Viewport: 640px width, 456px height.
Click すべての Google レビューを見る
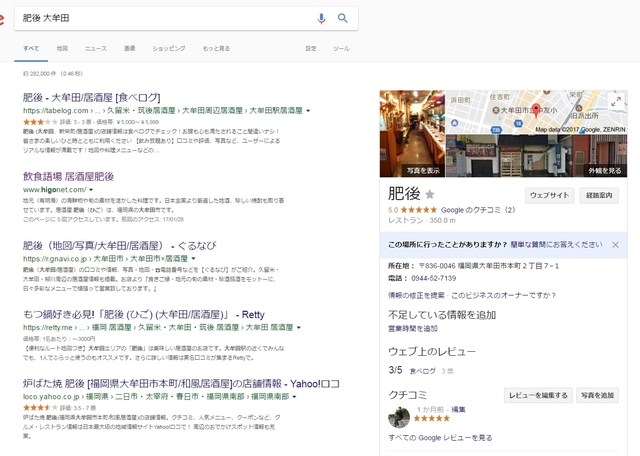[440, 438]
